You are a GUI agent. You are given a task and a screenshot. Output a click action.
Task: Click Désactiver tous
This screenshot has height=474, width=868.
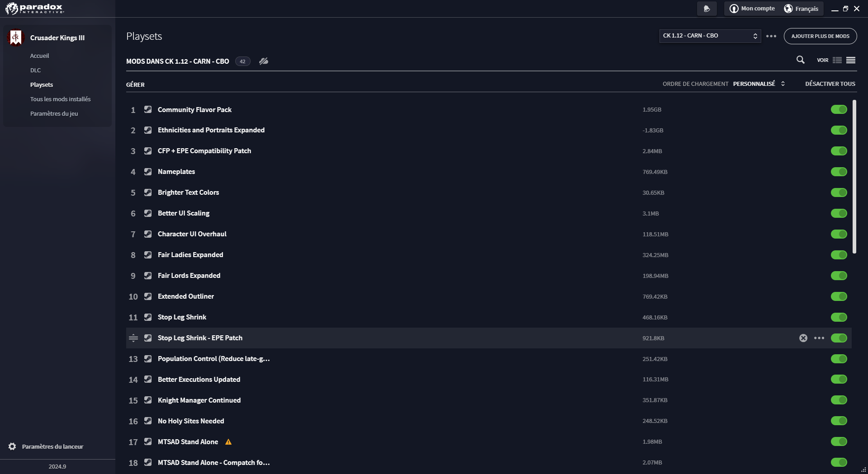[830, 84]
